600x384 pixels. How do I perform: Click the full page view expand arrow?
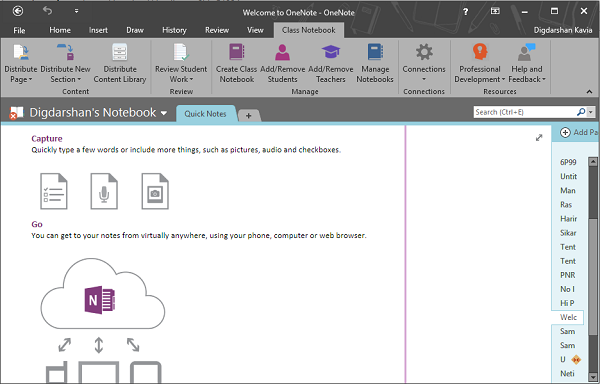(x=539, y=138)
